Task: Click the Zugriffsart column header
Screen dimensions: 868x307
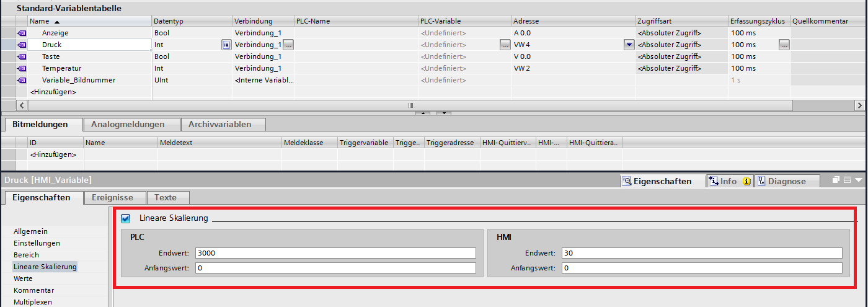Action: point(682,21)
